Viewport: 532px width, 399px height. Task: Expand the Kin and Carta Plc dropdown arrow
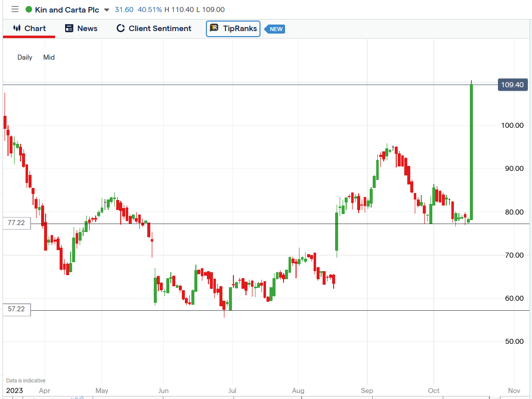point(107,10)
